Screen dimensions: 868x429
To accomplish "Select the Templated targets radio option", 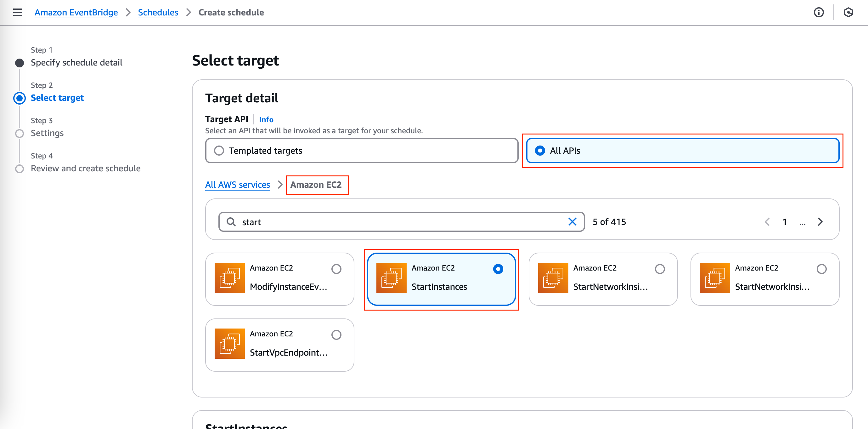I will coord(219,151).
